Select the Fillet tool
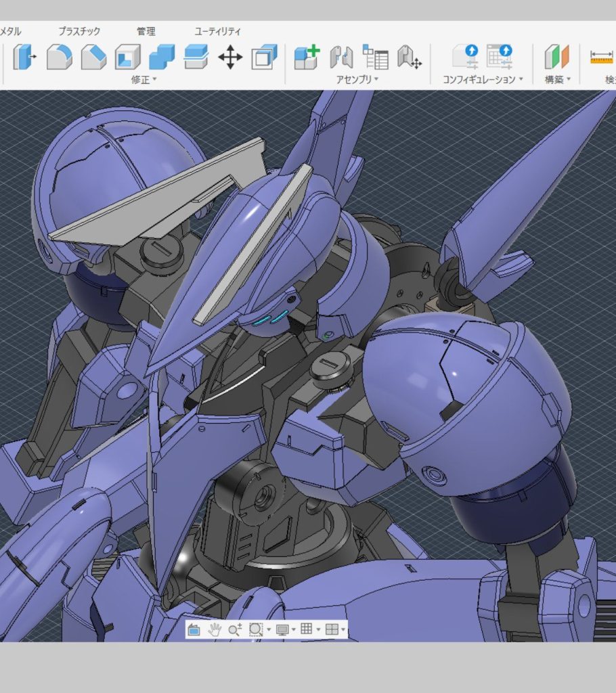Screen dimensions: 616x693 tap(60, 57)
